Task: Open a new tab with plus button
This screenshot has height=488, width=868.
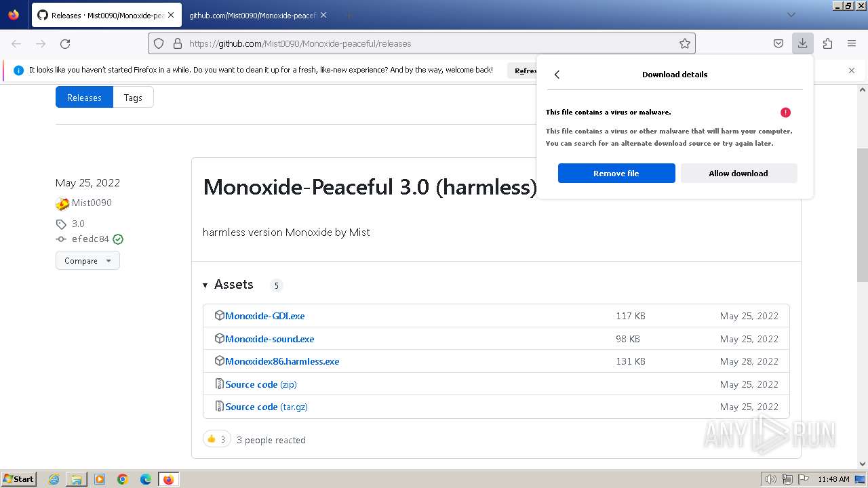Action: click(x=349, y=15)
